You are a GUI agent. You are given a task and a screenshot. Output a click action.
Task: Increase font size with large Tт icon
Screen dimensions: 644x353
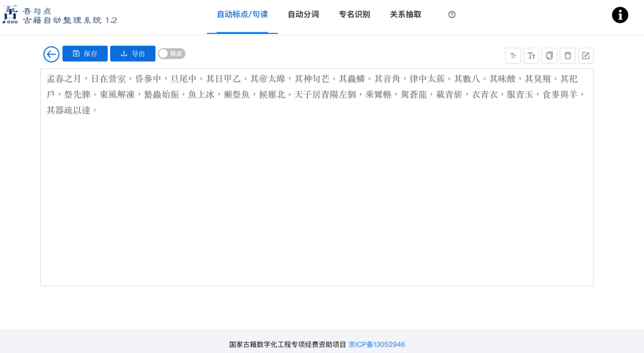point(531,56)
